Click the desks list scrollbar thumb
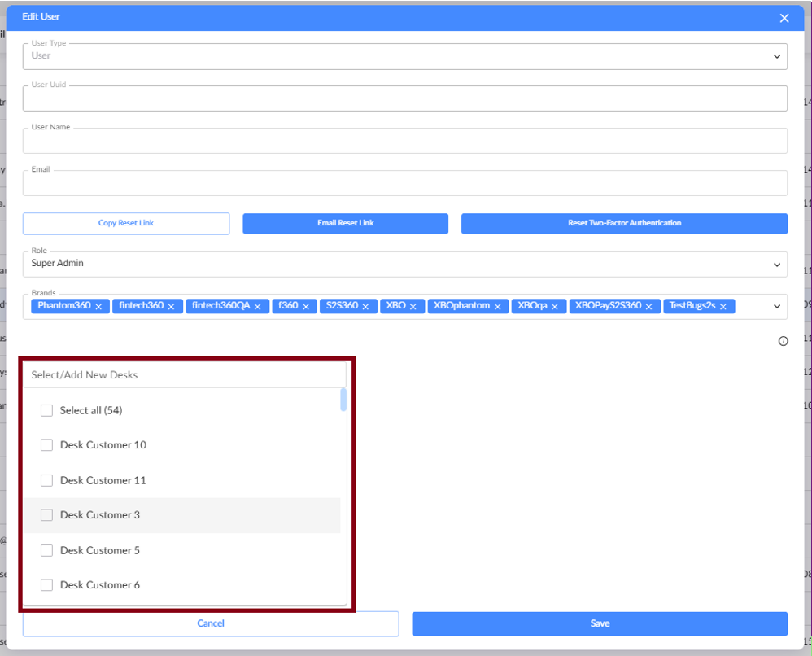The height and width of the screenshot is (656, 812). pyautogui.click(x=343, y=400)
